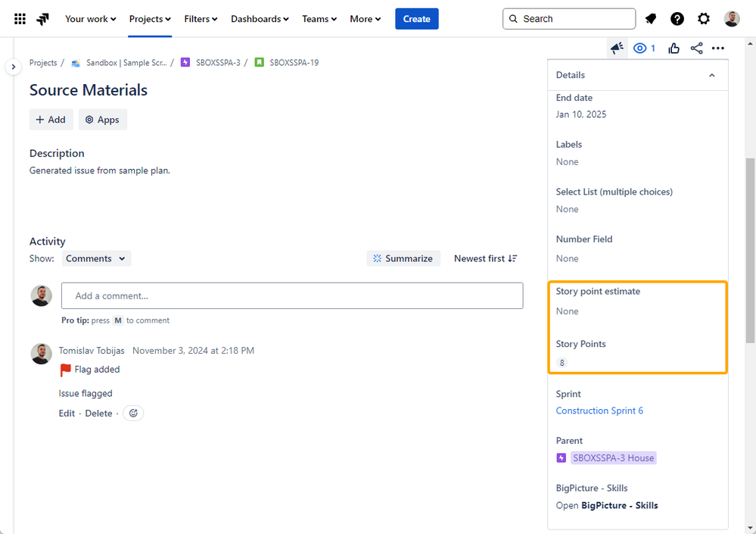Open the more actions ellipsis menu
756x534 pixels.
718,48
